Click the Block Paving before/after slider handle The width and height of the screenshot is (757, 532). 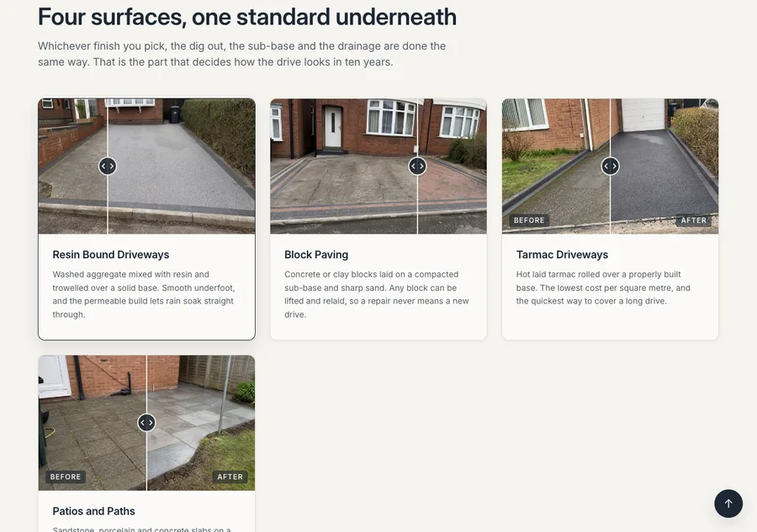[417, 166]
